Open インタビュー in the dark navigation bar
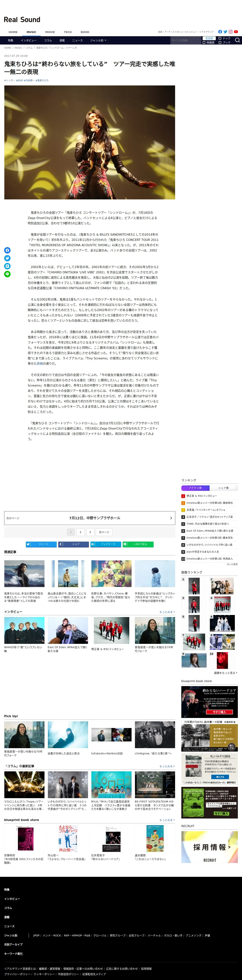242x980 pixels. pyautogui.click(x=29, y=40)
